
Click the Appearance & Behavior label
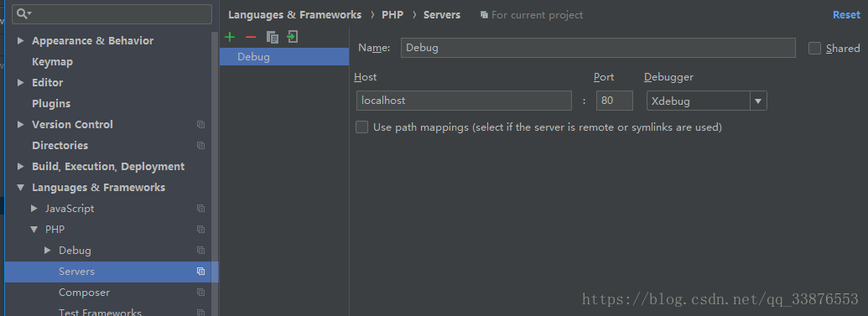pos(92,40)
